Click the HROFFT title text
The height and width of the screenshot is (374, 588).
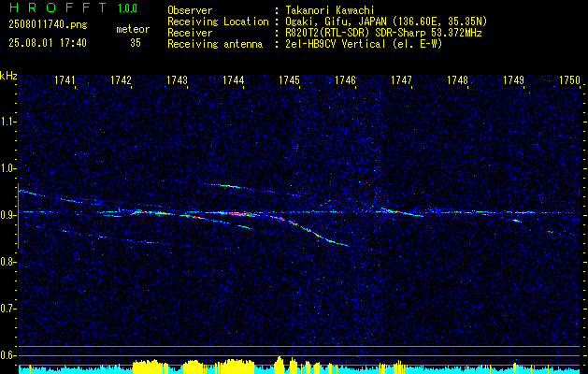58,7
